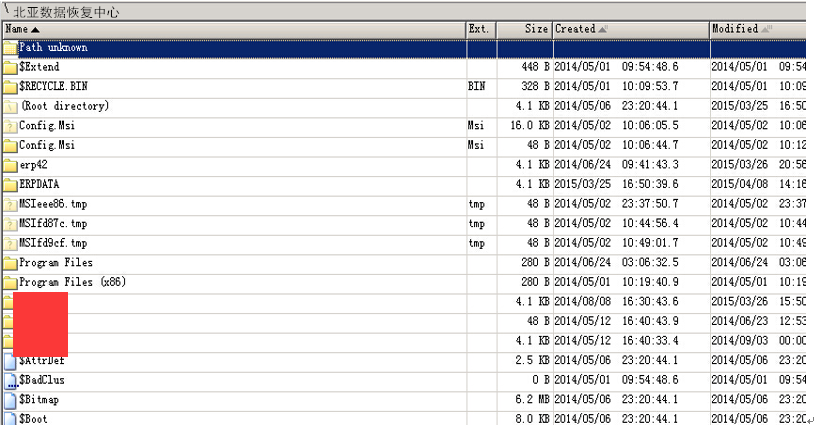Screen dimensions: 821x425
Task: Click the $RECYCLE.BIN folder icon
Action: (x=10, y=87)
